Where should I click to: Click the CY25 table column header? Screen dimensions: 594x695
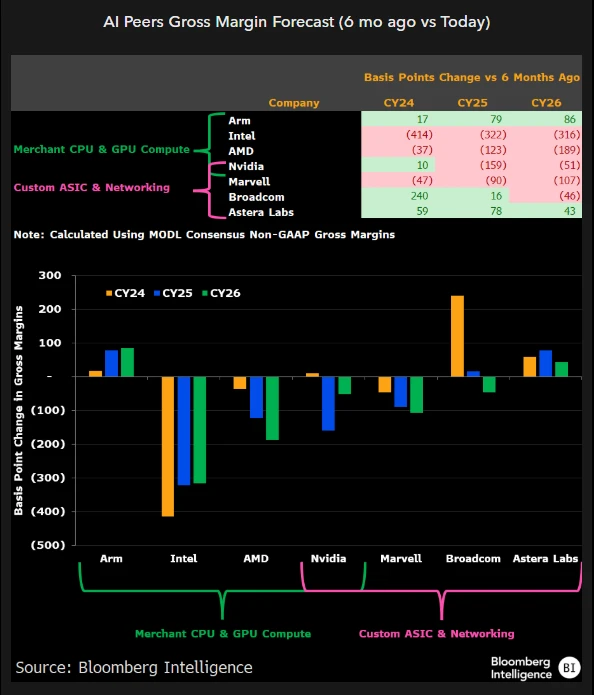(473, 103)
